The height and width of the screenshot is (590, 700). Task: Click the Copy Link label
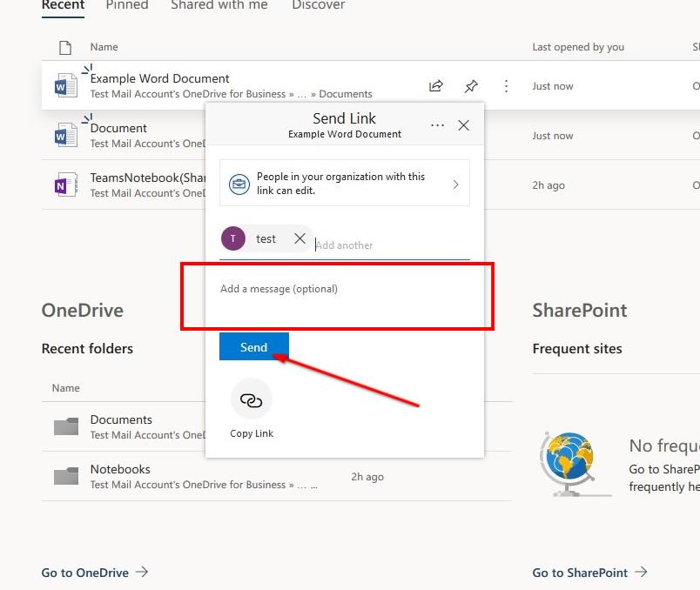coord(252,433)
